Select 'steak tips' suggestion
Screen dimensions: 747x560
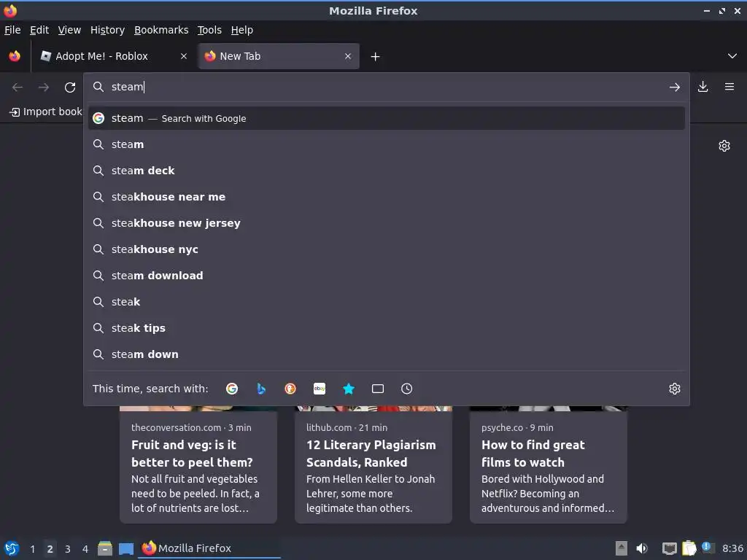point(387,327)
